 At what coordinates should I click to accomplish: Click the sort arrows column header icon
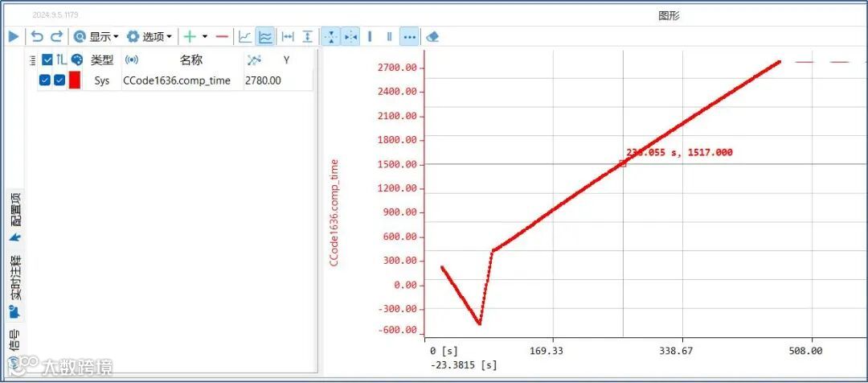click(61, 60)
